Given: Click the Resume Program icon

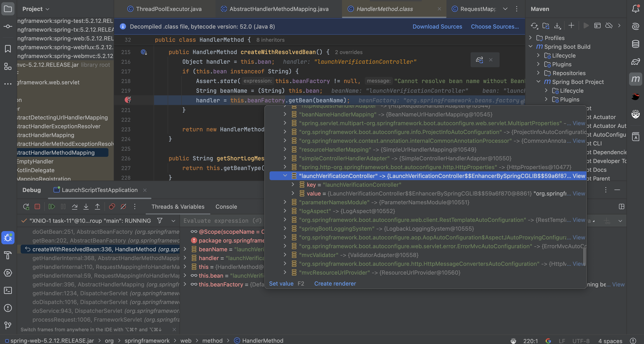Looking at the screenshot, I should pyautogui.click(x=52, y=207).
